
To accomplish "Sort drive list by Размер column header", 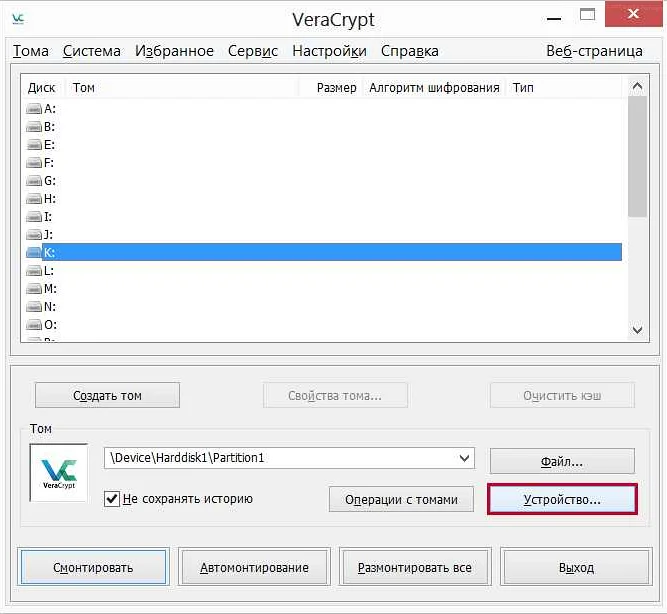I will pos(336,88).
